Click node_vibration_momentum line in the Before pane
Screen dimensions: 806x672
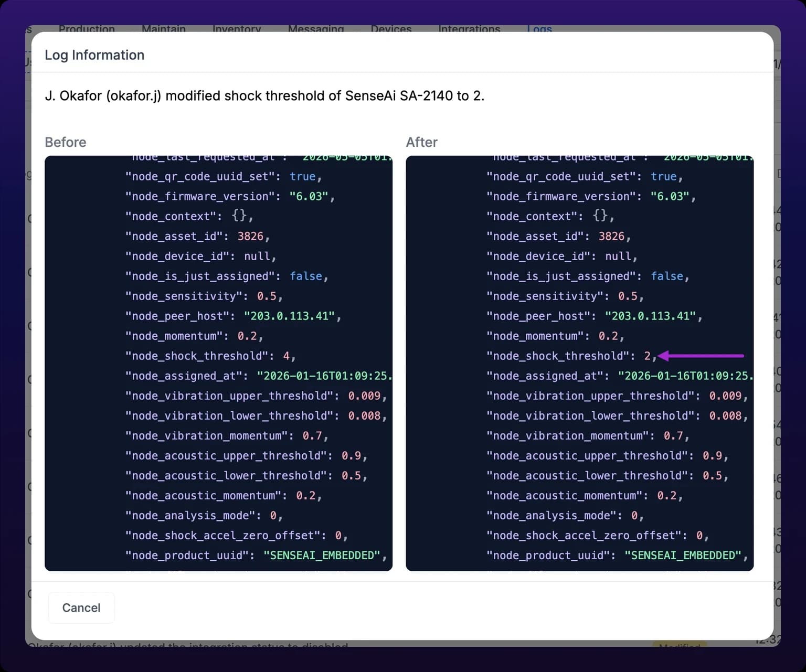227,436
